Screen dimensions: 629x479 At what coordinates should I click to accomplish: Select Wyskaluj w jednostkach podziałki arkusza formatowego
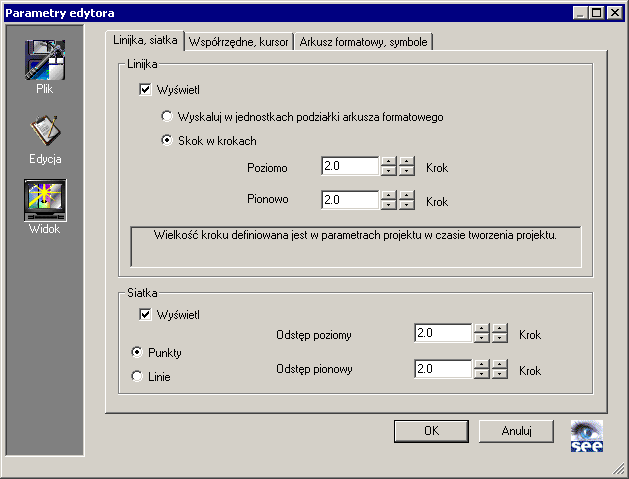(x=166, y=117)
